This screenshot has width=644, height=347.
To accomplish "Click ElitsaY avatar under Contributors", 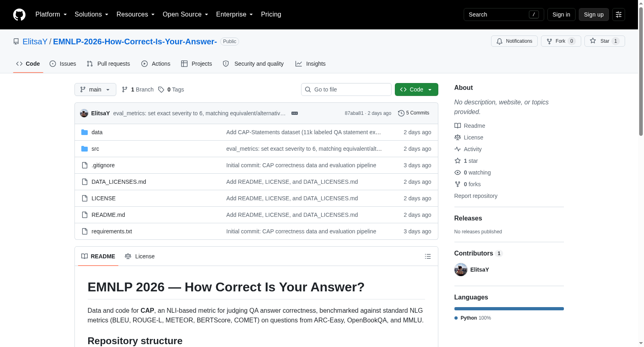I will coord(461,270).
